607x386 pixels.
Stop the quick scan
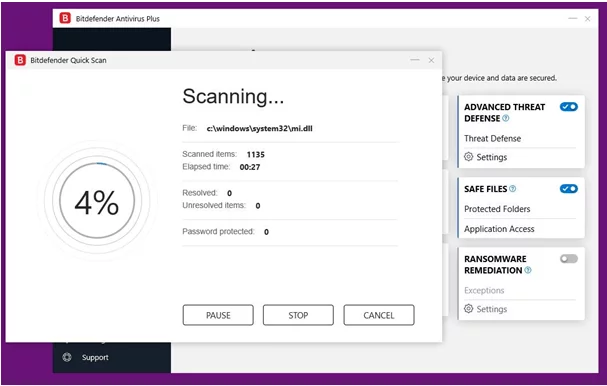[x=298, y=315]
